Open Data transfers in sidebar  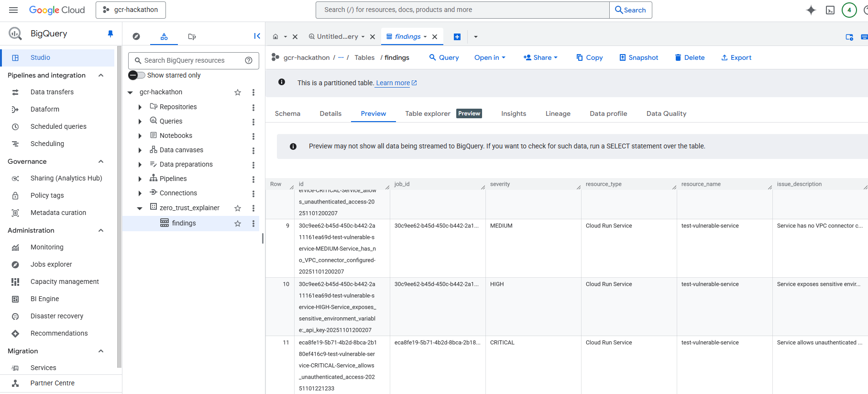coord(52,92)
